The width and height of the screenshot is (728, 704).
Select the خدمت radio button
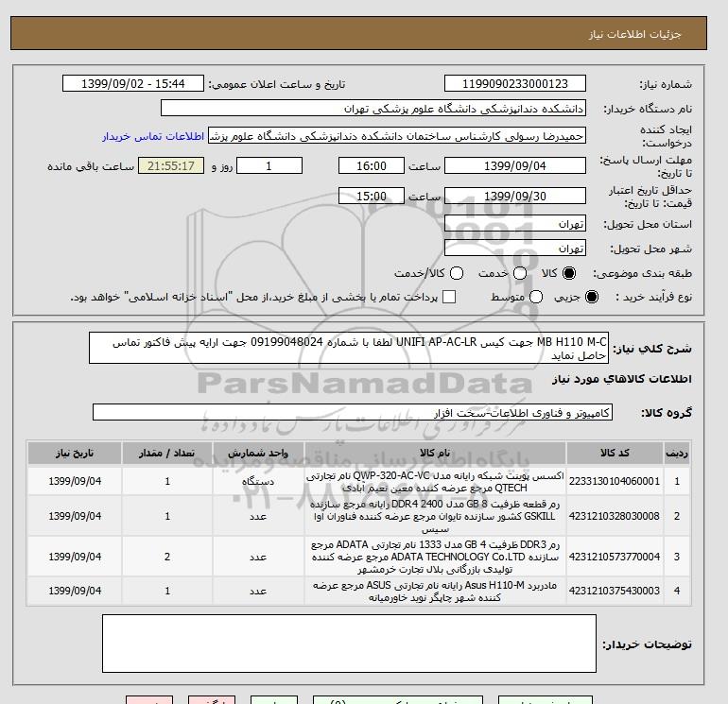[x=520, y=273]
